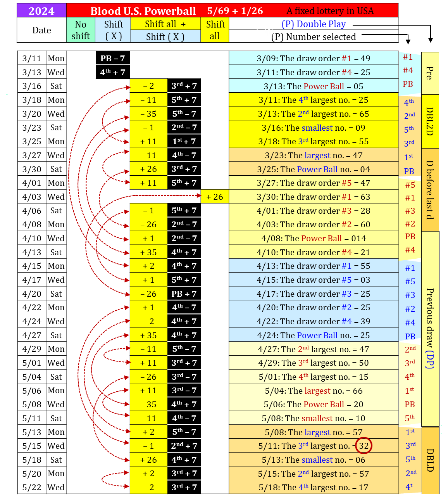448x498 pixels.
Task: Select '5/04: The largest no. = 66'
Action: 314,391
